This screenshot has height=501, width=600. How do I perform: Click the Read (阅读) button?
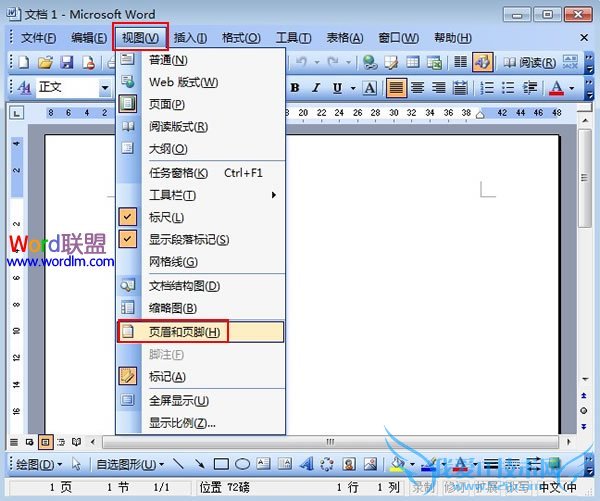(x=529, y=62)
